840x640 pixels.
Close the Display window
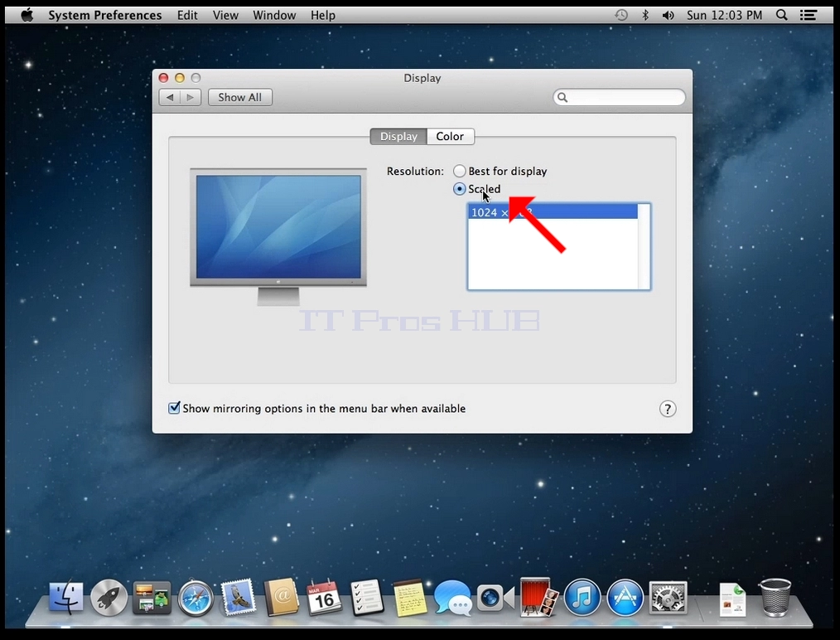[x=164, y=78]
